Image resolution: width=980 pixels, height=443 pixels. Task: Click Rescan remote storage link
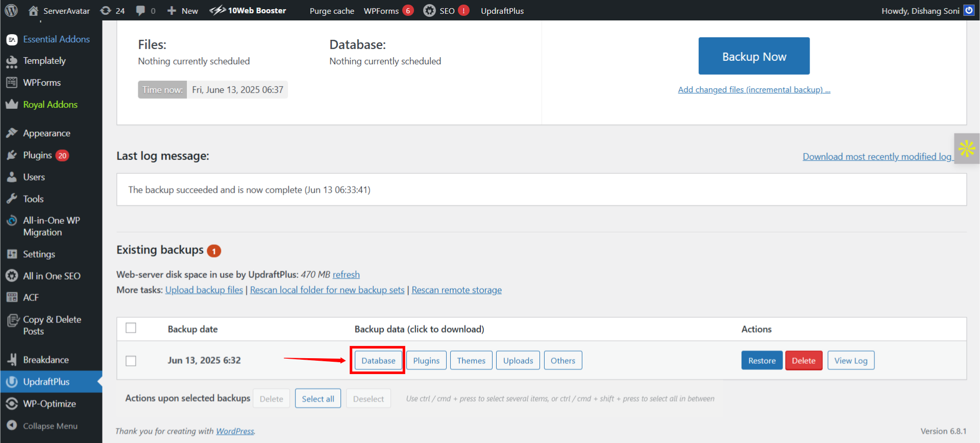457,290
